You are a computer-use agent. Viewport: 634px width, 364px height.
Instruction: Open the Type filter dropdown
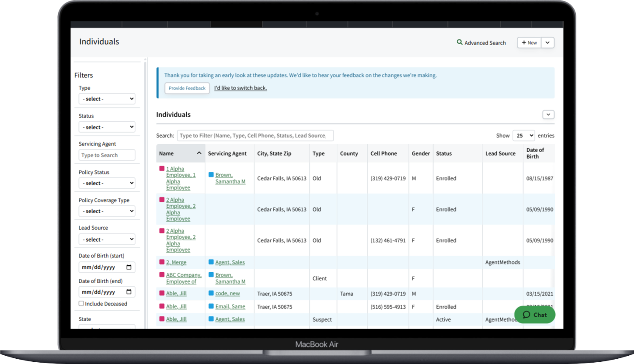click(x=107, y=98)
